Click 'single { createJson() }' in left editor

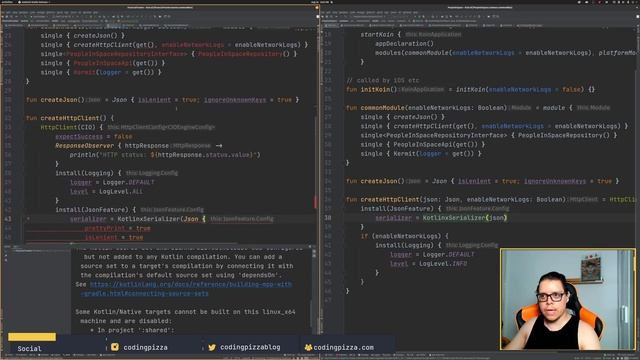82,36
